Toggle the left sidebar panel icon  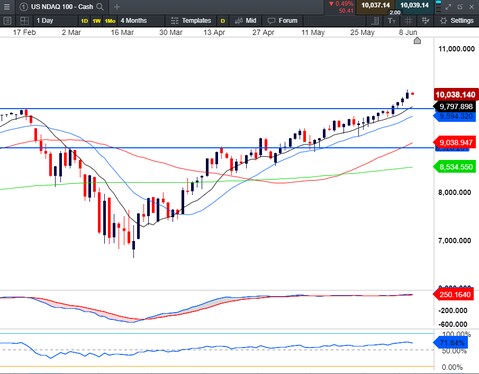pos(7,21)
